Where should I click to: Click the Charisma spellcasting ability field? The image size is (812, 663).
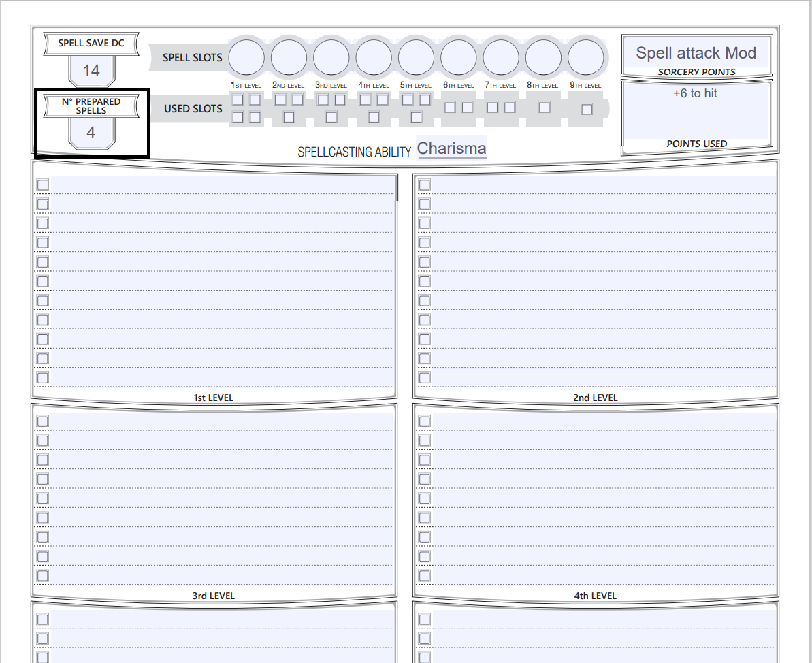(451, 148)
